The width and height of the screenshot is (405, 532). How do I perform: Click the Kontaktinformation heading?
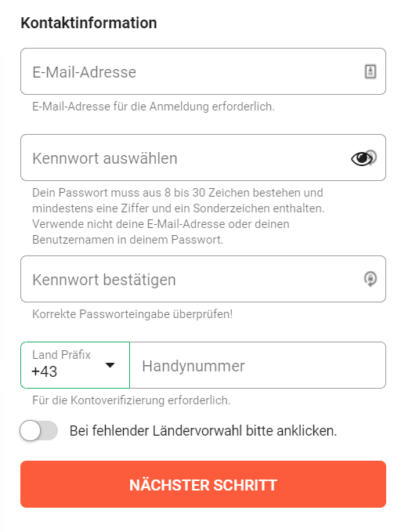89,23
